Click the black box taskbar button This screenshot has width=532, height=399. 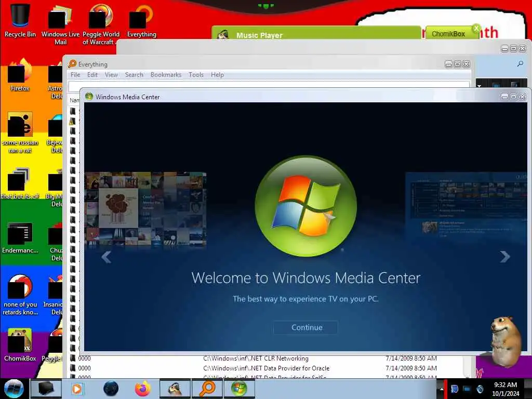coord(46,389)
